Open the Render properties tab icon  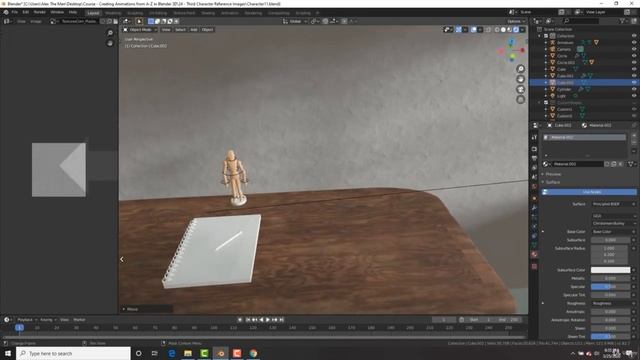pos(534,149)
